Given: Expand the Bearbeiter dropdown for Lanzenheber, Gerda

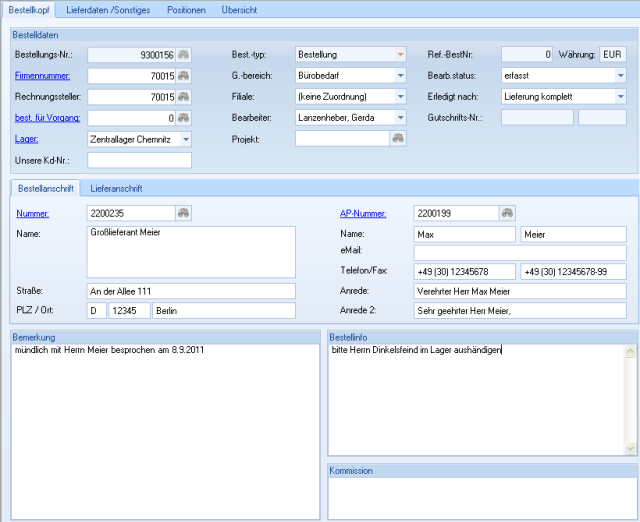Looking at the screenshot, I should 400,118.
